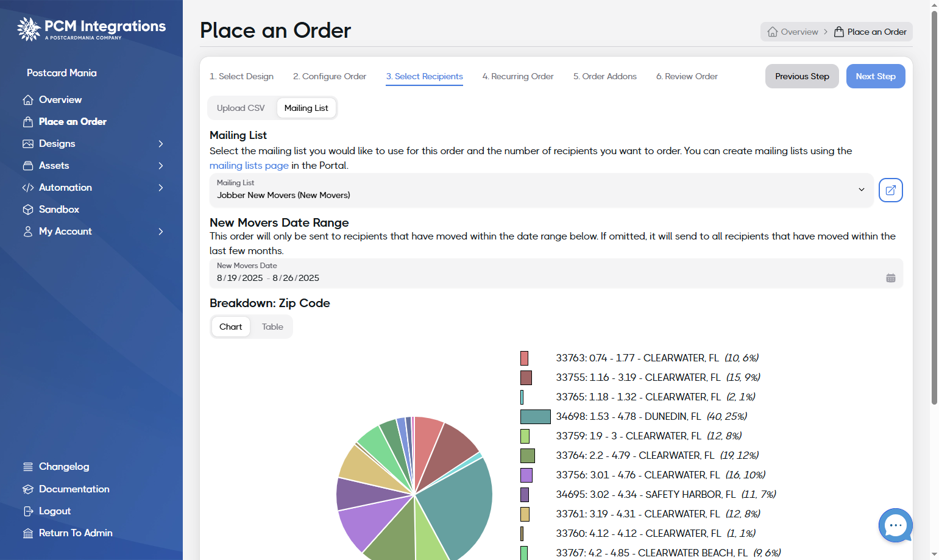Screen dimensions: 939x560
Task: Click the Sandbox sidebar menu label
Action: [x=59, y=210]
